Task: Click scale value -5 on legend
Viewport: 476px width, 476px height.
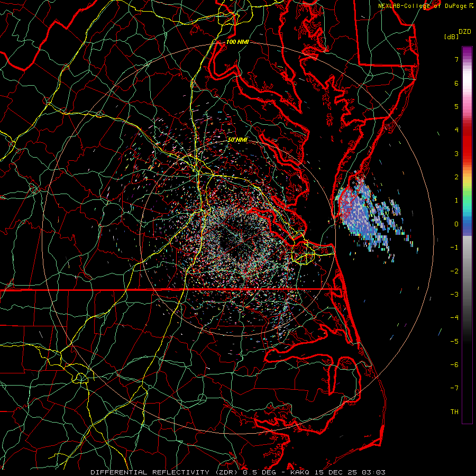Action: click(x=454, y=342)
